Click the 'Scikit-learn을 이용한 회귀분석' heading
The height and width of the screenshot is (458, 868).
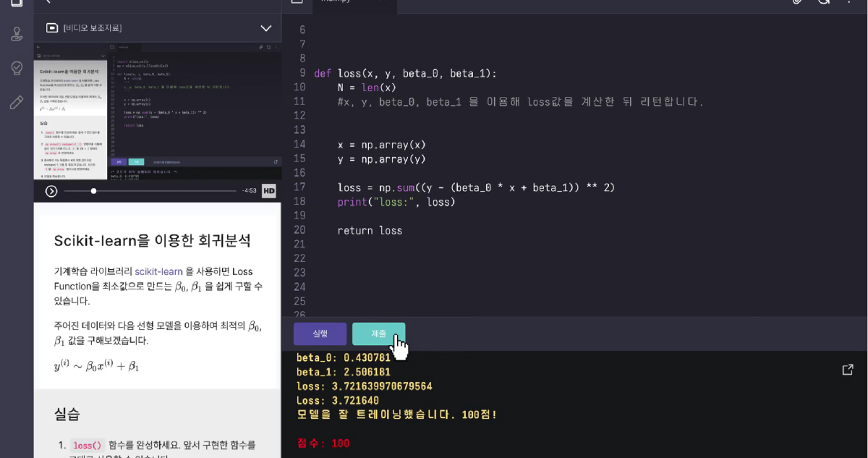pos(153,240)
